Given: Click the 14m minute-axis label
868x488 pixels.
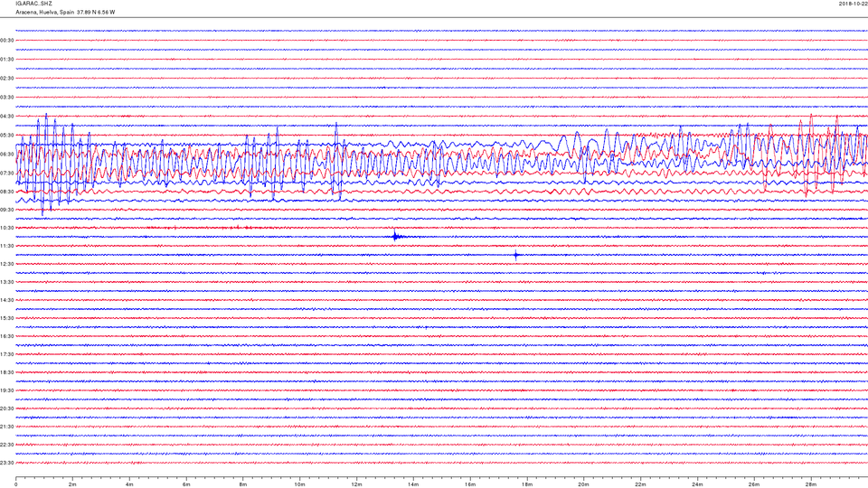Looking at the screenshot, I should [x=413, y=484].
